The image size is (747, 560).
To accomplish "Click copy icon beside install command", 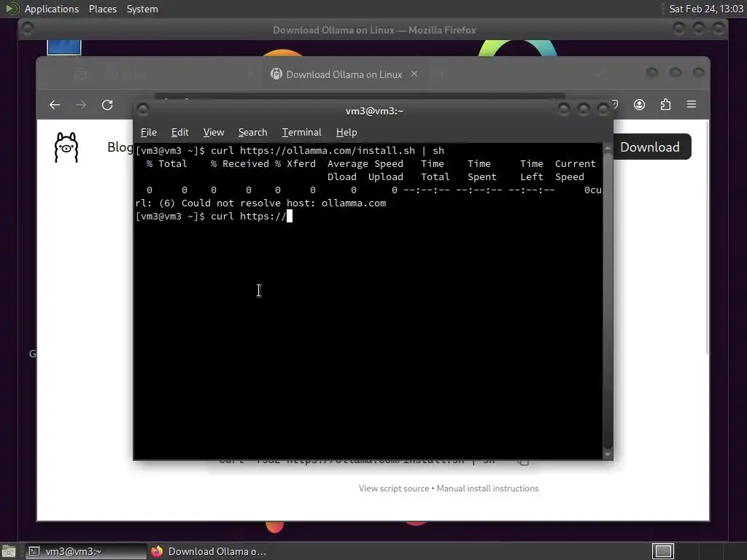I will tap(523, 462).
